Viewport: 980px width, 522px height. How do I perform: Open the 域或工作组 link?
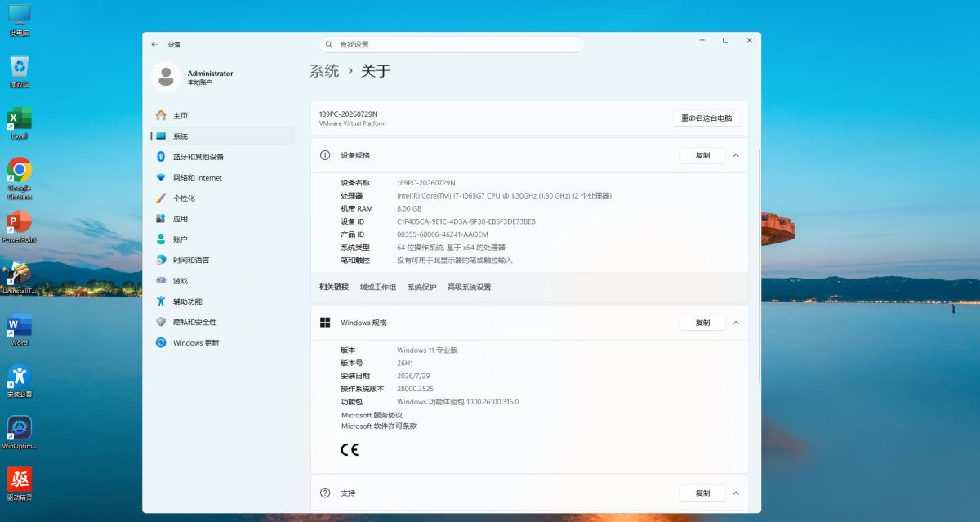tap(378, 288)
